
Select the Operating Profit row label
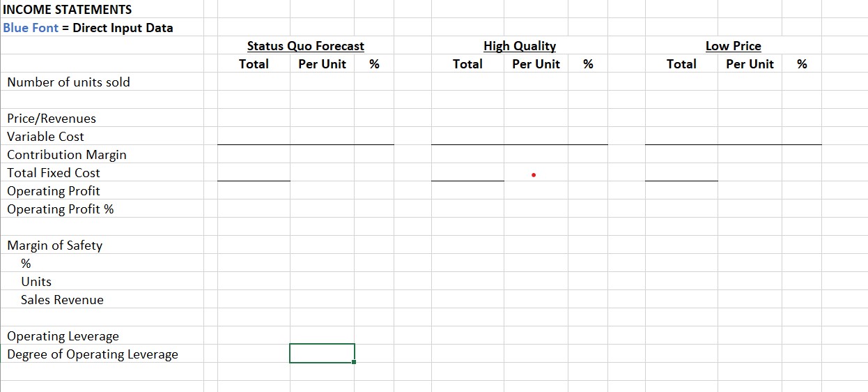(x=54, y=191)
